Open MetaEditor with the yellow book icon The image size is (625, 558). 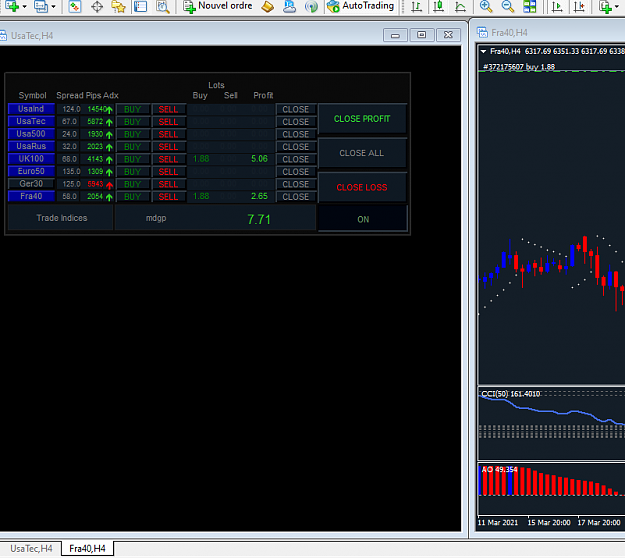click(267, 6)
